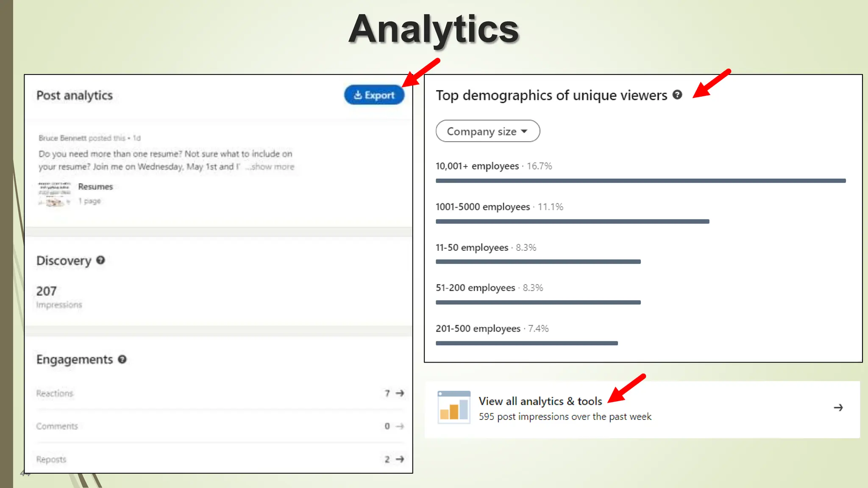
Task: Click the blue Export button
Action: [x=374, y=95]
